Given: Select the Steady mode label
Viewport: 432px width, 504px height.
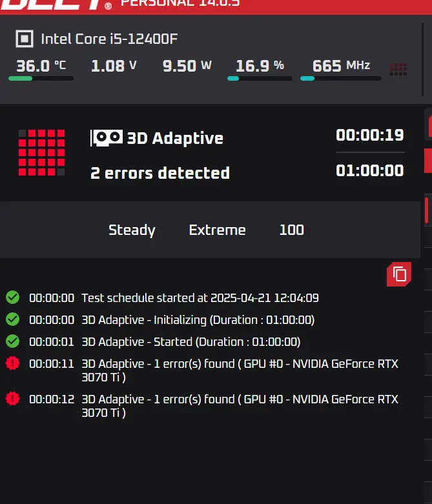Looking at the screenshot, I should (x=132, y=230).
